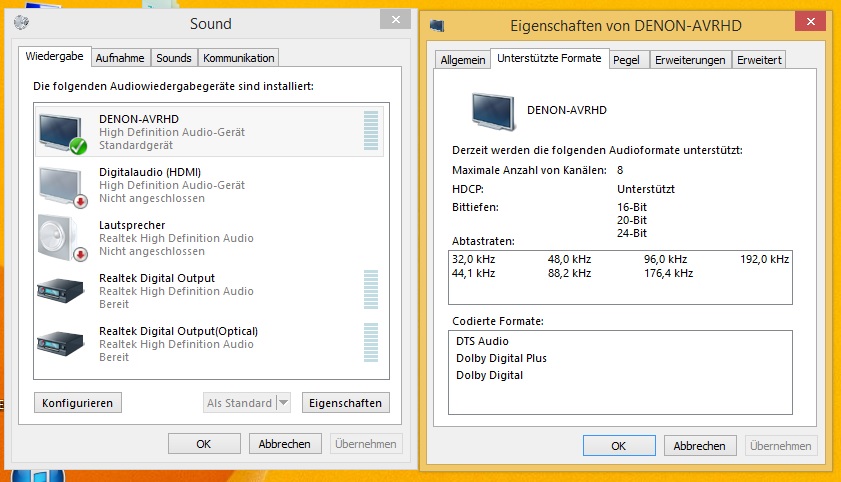The height and width of the screenshot is (482, 841).
Task: Switch to the Allgemein tab
Action: [462, 60]
